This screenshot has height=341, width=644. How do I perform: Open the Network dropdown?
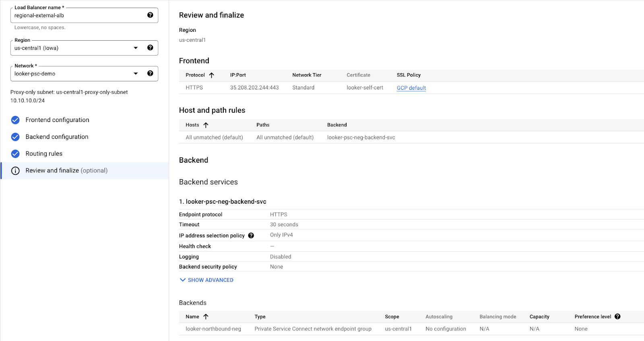coord(136,74)
